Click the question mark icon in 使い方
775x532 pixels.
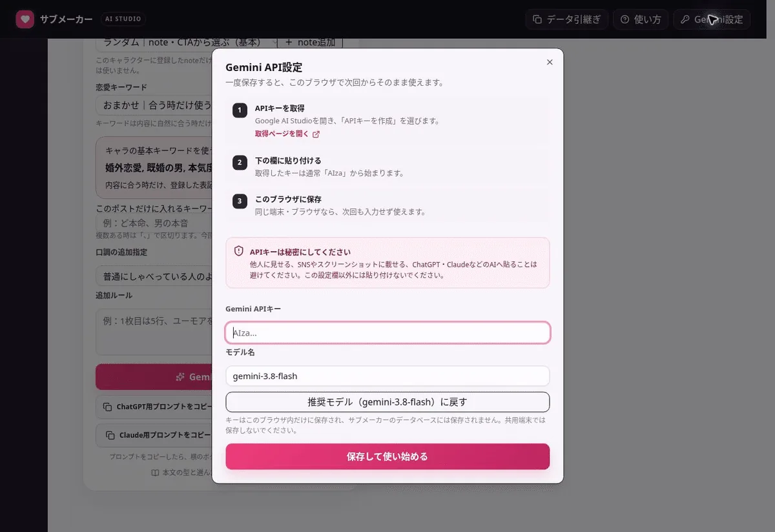(x=625, y=19)
